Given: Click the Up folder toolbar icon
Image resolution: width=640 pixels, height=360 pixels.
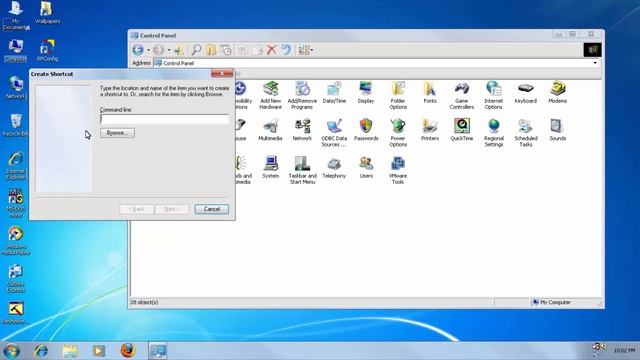Looking at the screenshot, I should pyautogui.click(x=179, y=50).
